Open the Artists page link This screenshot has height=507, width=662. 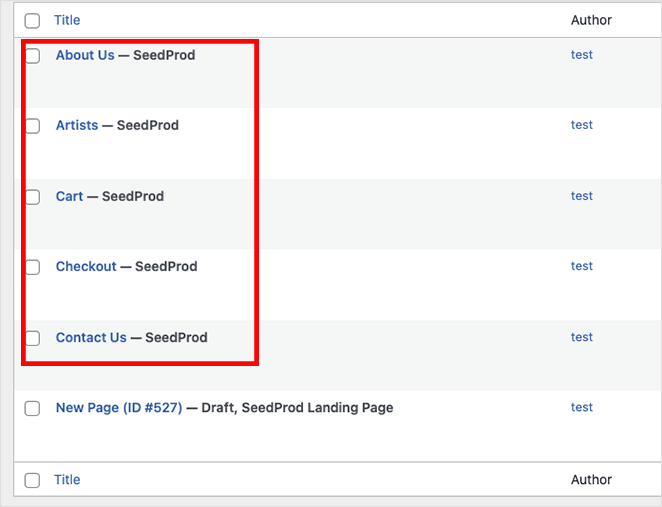pyautogui.click(x=77, y=125)
